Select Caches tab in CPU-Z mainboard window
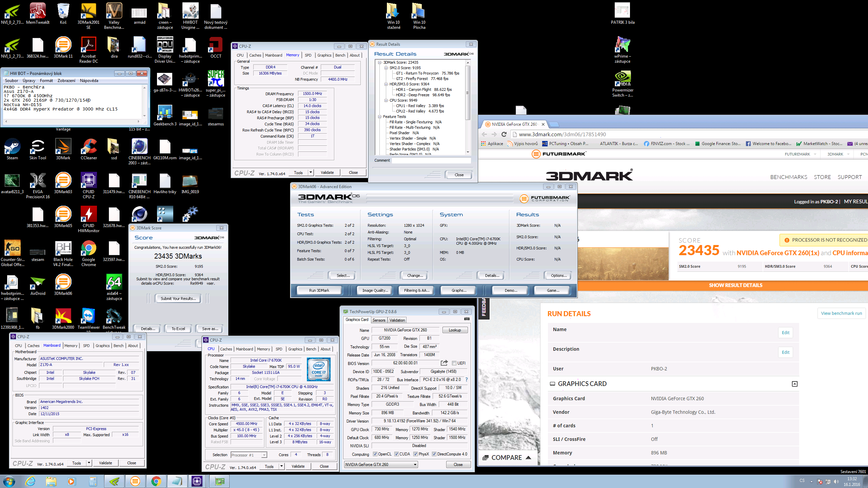Screen dimensions: 868x488 33,346
